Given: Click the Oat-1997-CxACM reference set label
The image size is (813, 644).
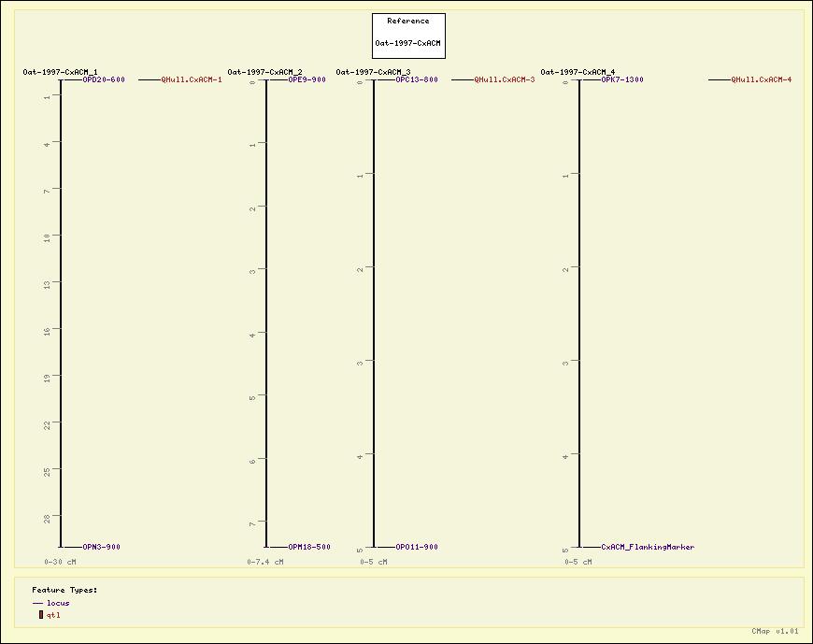Looking at the screenshot, I should (408, 43).
